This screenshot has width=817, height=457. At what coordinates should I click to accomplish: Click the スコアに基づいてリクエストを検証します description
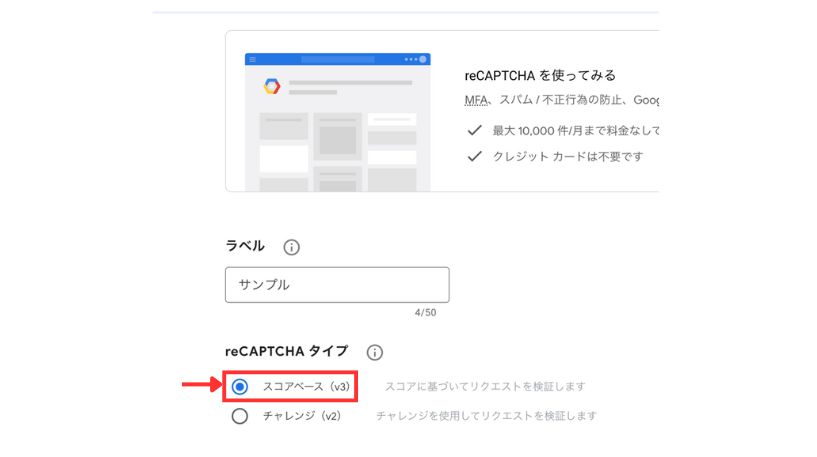[485, 387]
